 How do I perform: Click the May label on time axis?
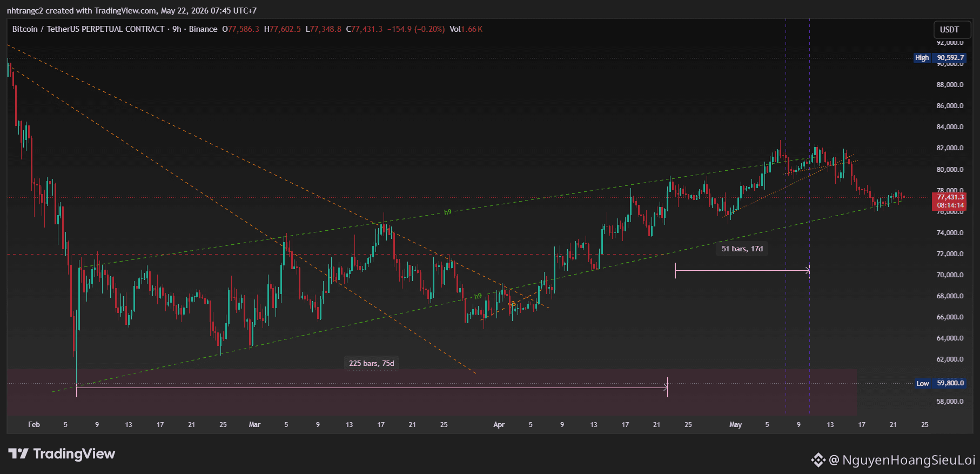click(x=736, y=425)
